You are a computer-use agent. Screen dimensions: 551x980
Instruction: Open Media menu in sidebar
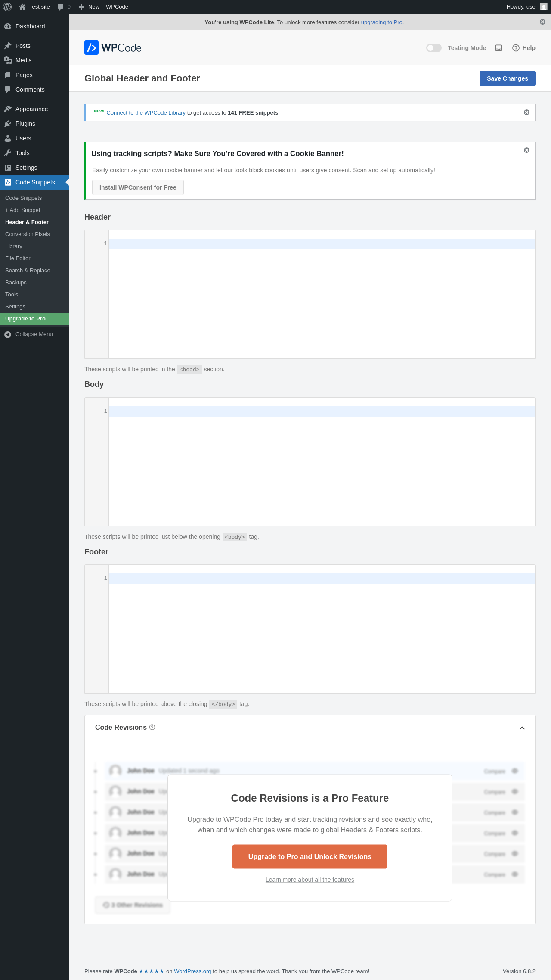click(34, 60)
